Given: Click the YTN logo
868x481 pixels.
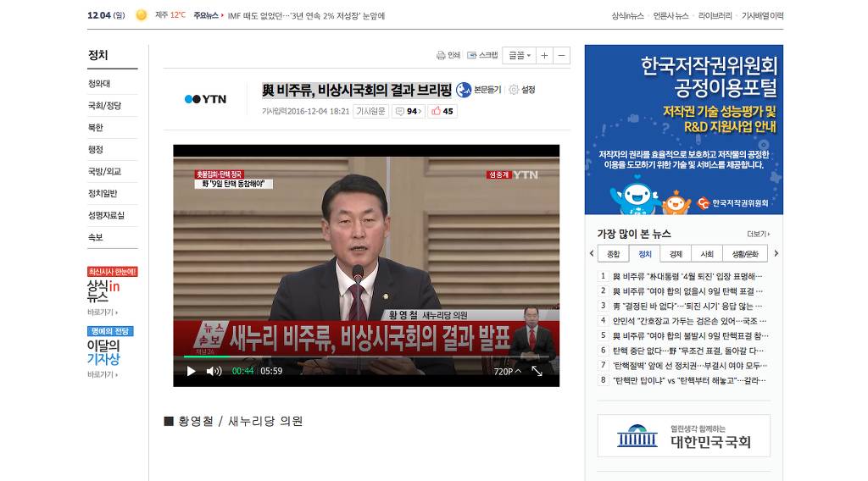Looking at the screenshot, I should (205, 99).
